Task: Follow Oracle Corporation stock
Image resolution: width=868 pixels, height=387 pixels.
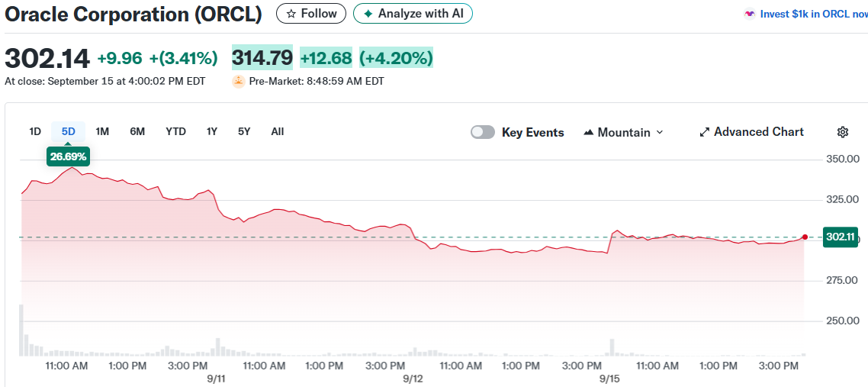Action: coord(311,14)
